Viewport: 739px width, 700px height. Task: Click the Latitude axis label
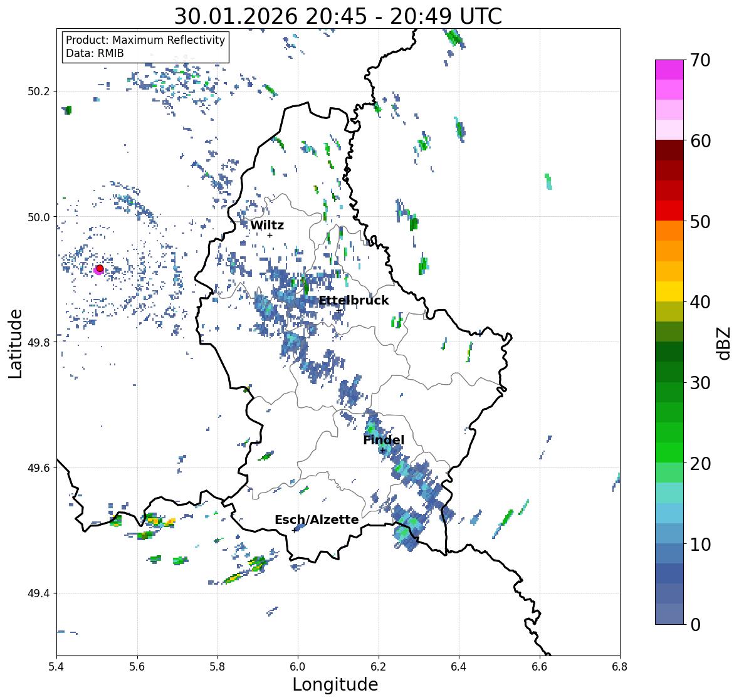15,343
